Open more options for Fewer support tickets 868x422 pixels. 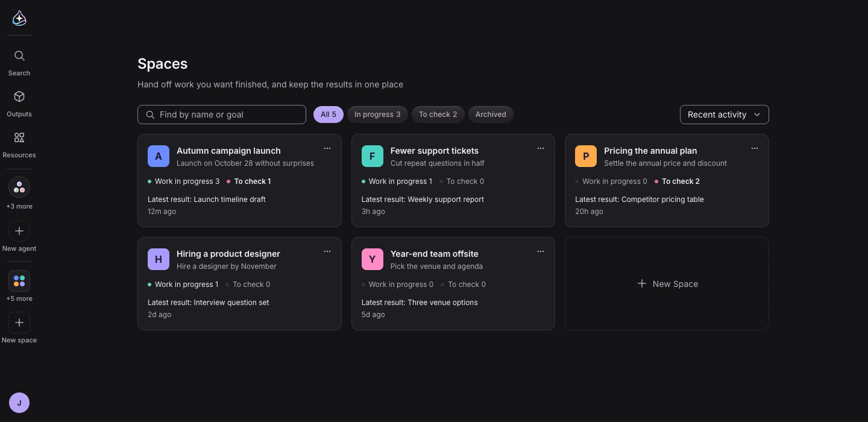541,148
